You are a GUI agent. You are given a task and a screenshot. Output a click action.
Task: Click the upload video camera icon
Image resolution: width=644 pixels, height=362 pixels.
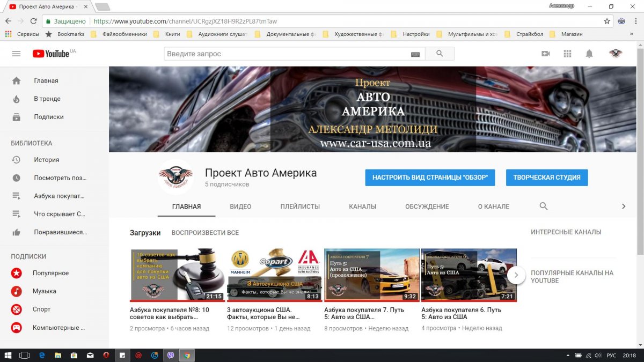click(546, 54)
